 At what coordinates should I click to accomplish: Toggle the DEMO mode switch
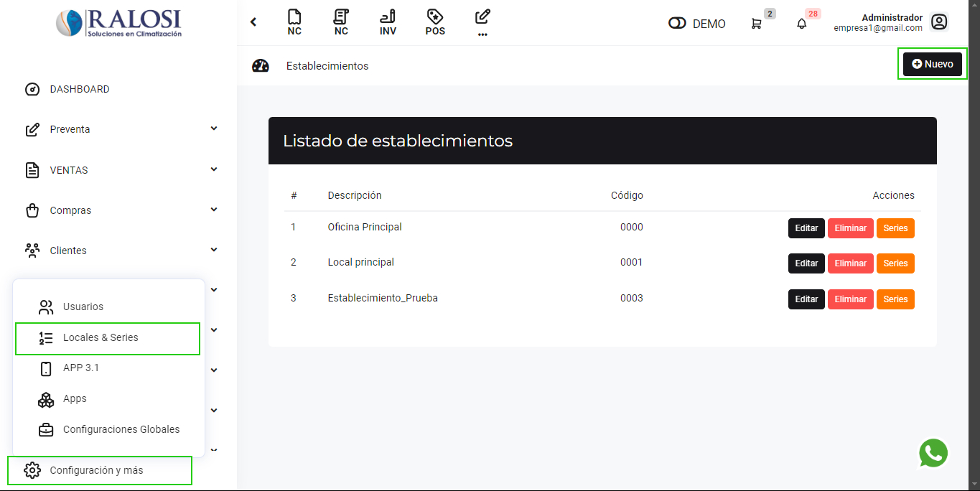pos(677,24)
